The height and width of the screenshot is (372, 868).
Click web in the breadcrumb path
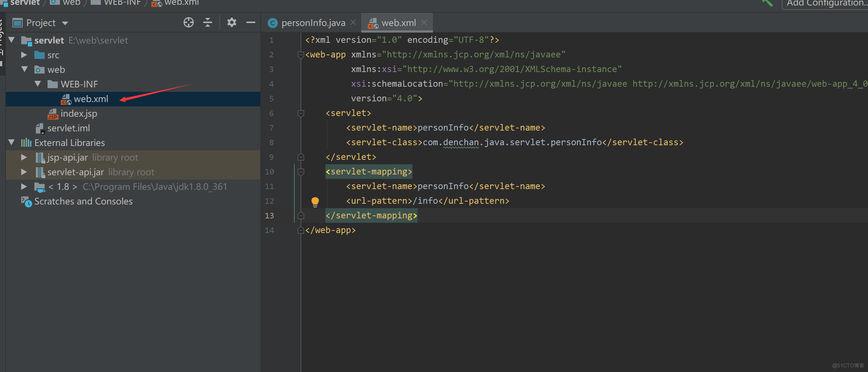pos(71,3)
